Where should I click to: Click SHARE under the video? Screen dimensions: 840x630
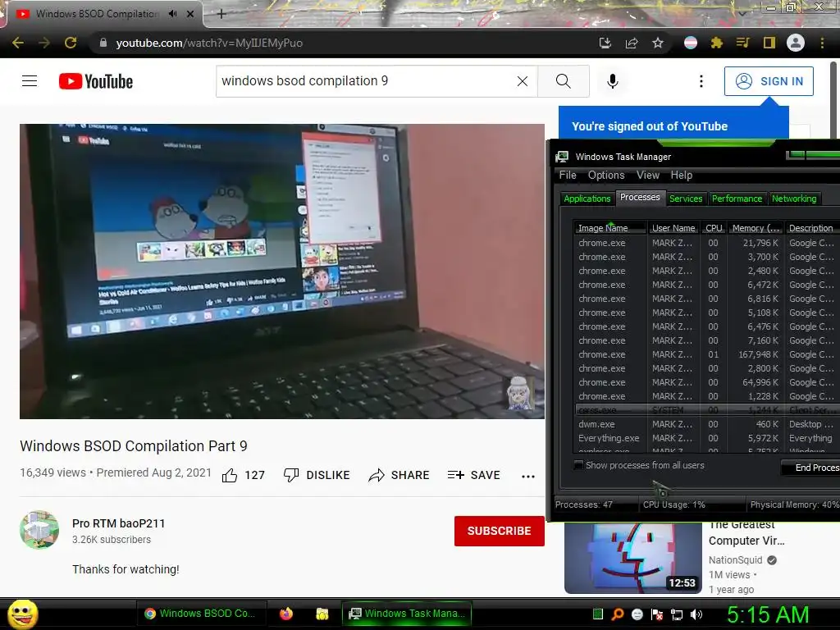point(399,475)
